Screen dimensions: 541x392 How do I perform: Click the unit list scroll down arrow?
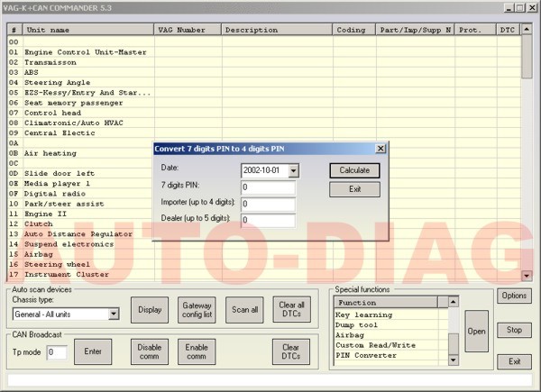(x=527, y=276)
